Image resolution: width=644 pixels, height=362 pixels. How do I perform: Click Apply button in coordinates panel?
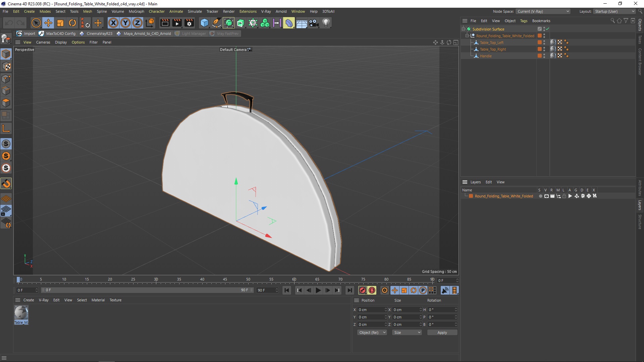click(442, 333)
